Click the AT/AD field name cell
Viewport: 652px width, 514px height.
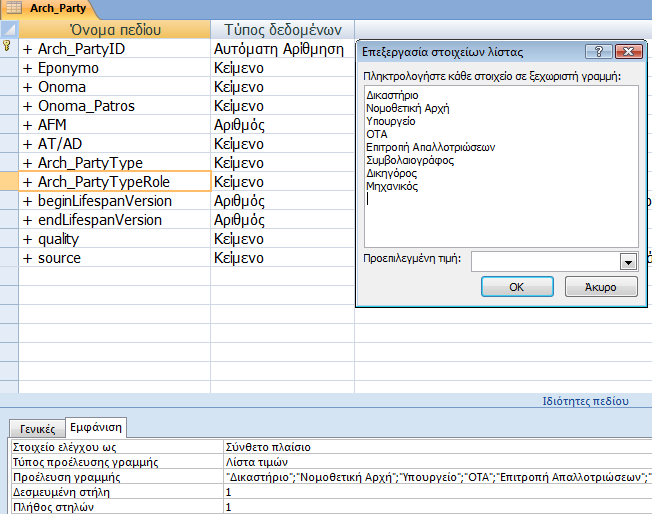pyautogui.click(x=115, y=144)
